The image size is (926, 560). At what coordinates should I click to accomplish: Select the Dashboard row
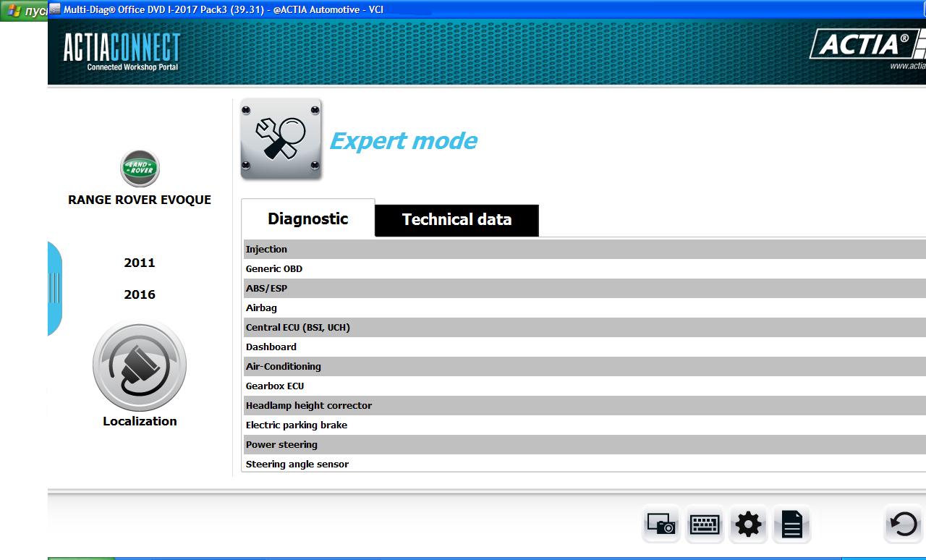pos(585,347)
